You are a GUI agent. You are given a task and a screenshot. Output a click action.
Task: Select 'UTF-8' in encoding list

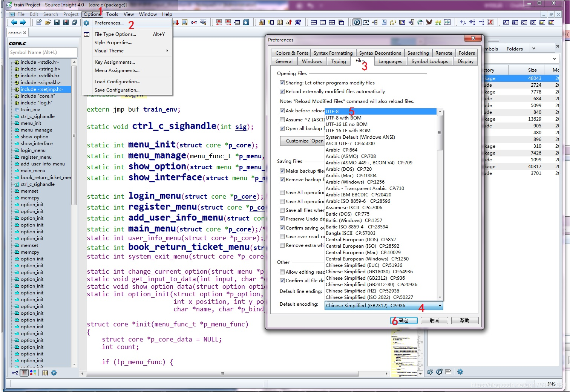[381, 111]
